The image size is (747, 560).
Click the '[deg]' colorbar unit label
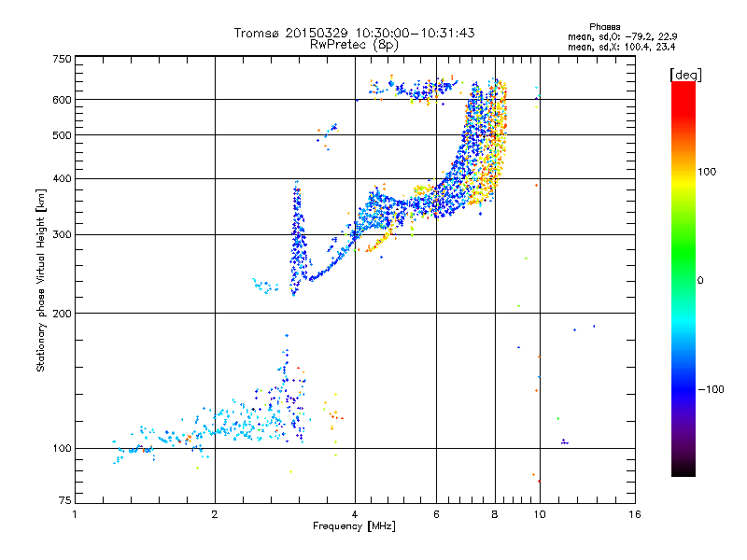coord(685,75)
